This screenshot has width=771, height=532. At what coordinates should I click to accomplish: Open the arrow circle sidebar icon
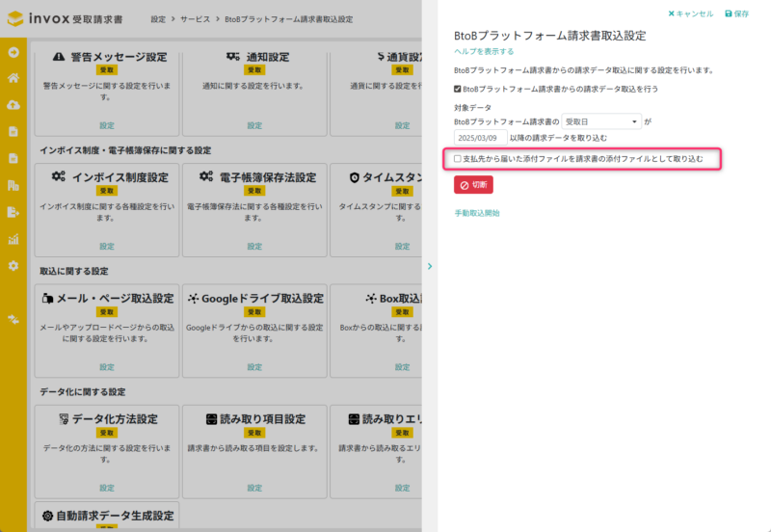tap(13, 52)
